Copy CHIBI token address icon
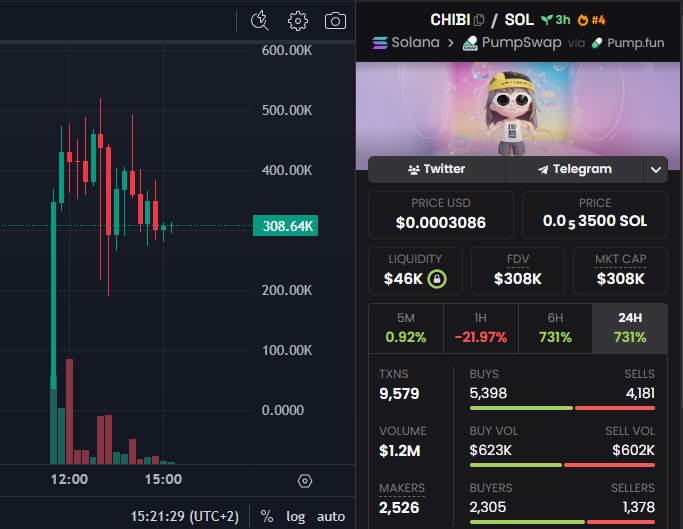The image size is (683, 529). 479,20
